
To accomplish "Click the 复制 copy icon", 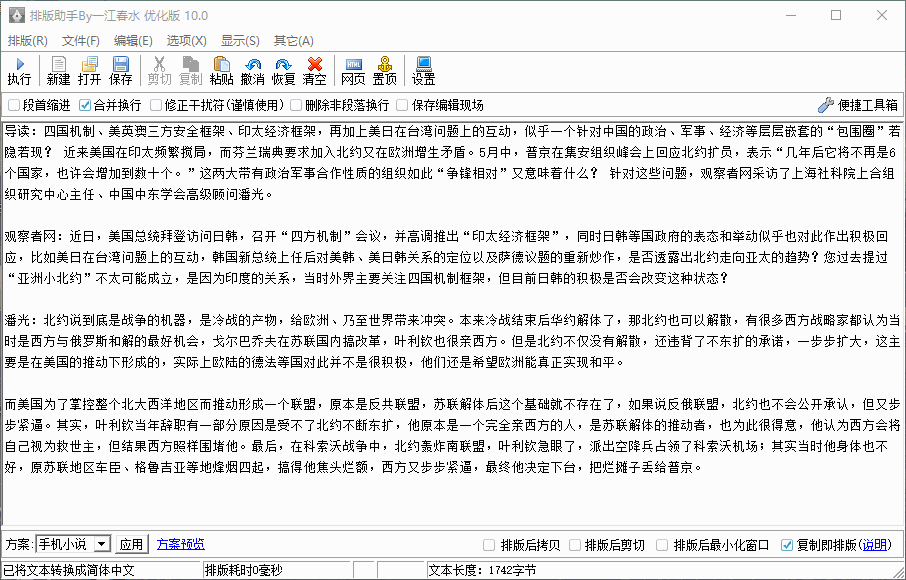I will click(191, 71).
